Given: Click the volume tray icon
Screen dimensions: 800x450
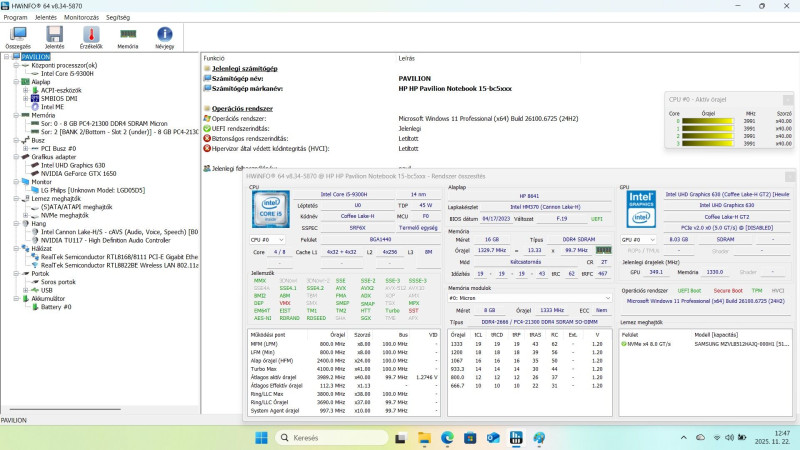Looking at the screenshot, I should pyautogui.click(x=729, y=438).
